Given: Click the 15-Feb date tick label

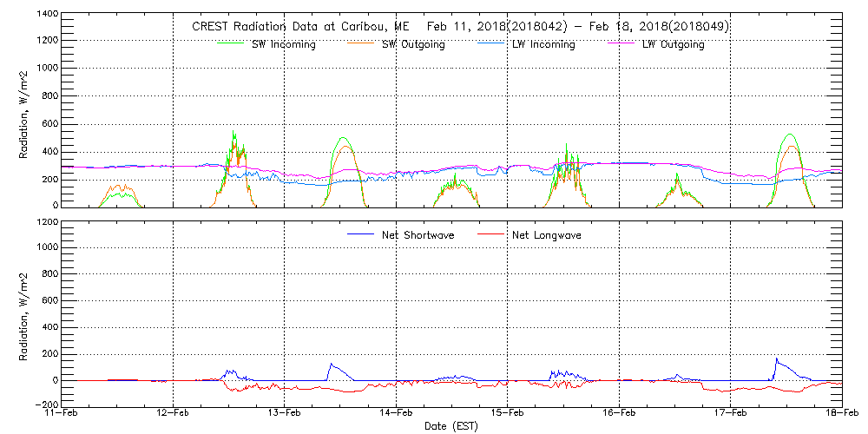Looking at the screenshot, I should pos(507,414).
